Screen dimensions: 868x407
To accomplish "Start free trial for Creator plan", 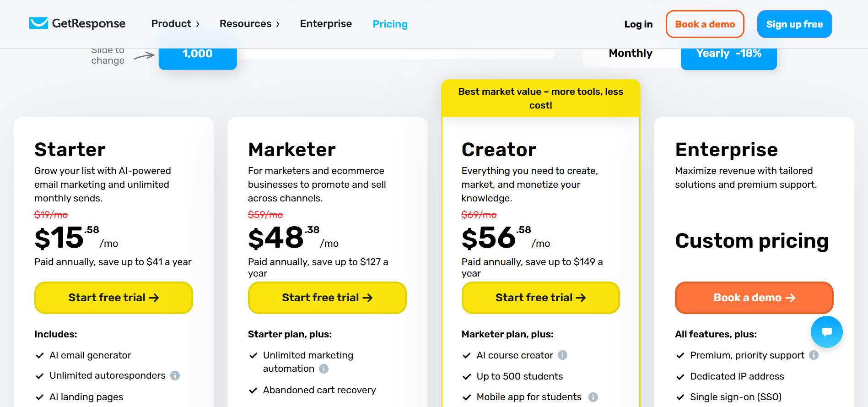I will click(540, 298).
